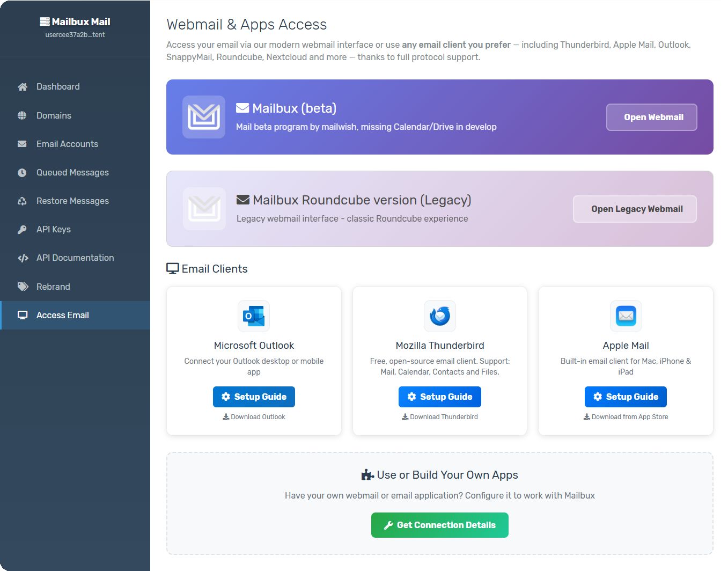The height and width of the screenshot is (571, 728).
Task: Click the Dashboard home icon
Action: point(23,87)
